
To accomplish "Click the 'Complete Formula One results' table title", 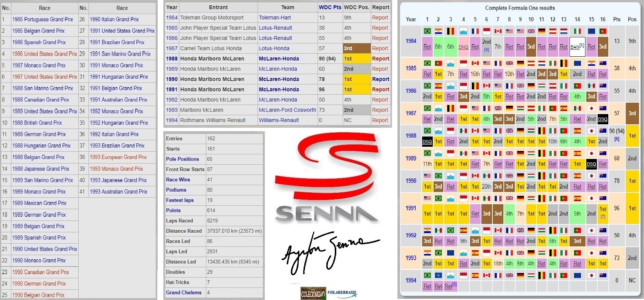I will click(x=520, y=8).
